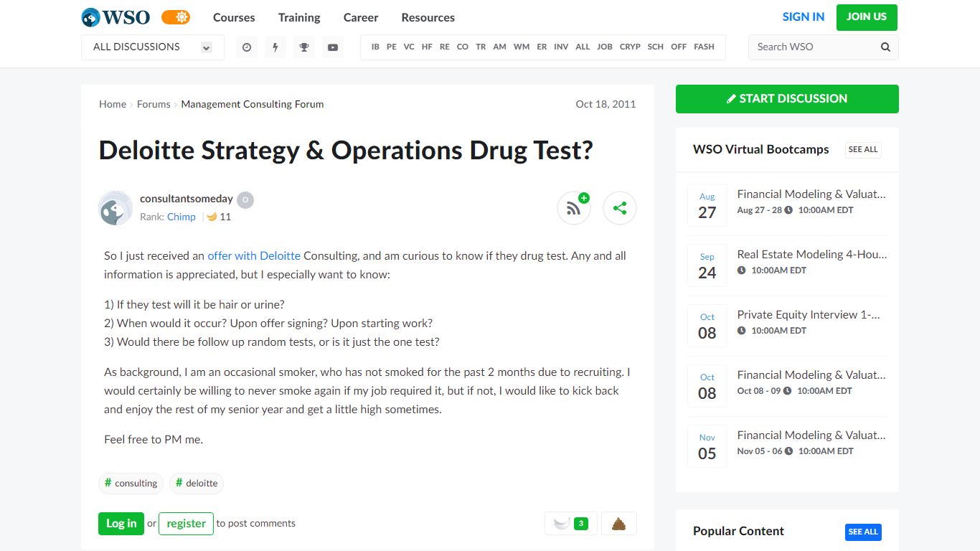Open consultantsomeday avatar image
980x551 pixels.
116,208
